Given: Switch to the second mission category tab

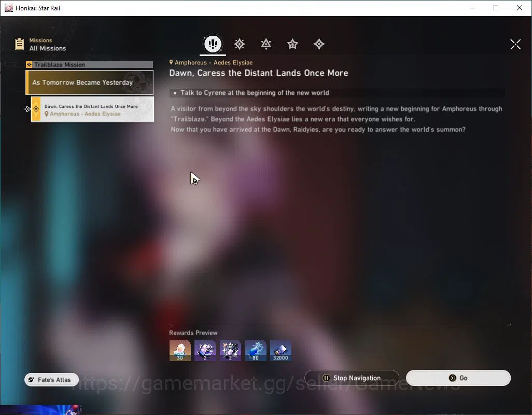Looking at the screenshot, I should tap(239, 44).
